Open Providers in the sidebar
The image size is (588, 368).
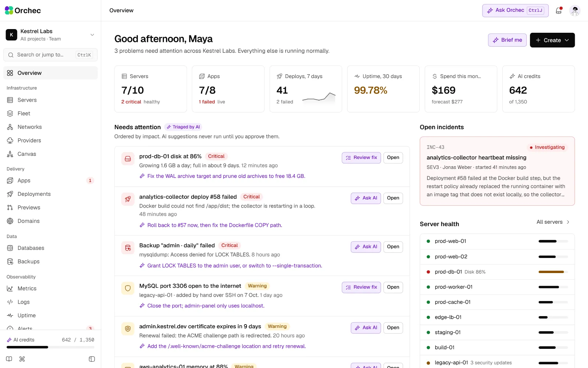pos(50,141)
